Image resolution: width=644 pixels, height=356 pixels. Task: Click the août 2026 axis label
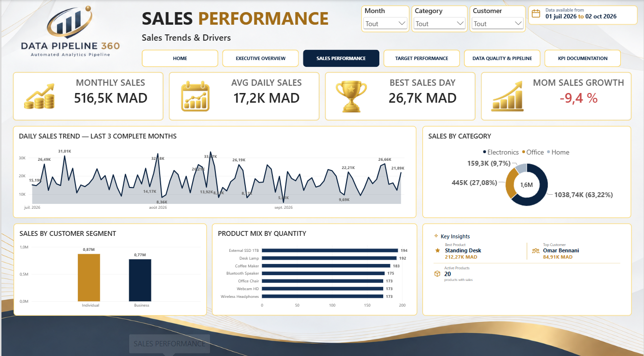[x=157, y=208]
